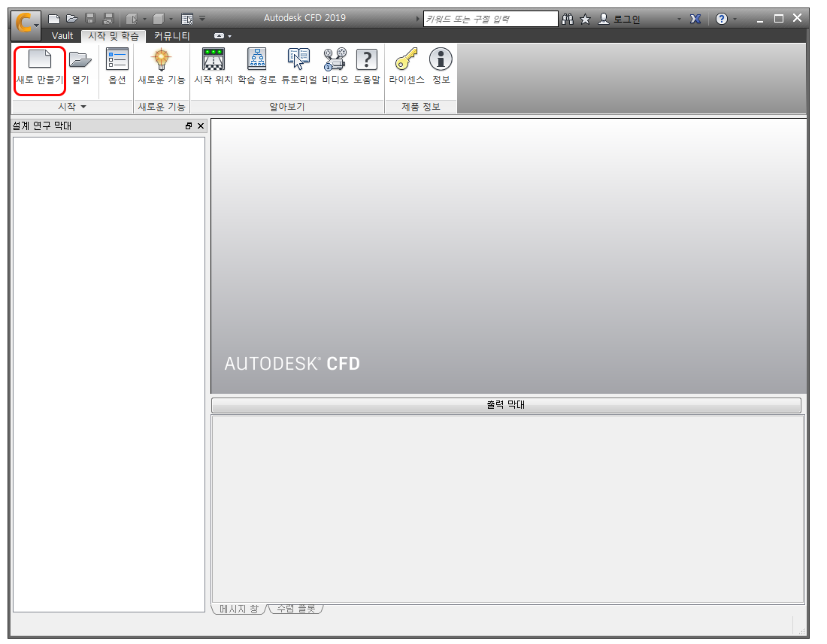The image size is (827, 644).
Task: Click the 정보 (About) info icon
Action: [x=441, y=67]
